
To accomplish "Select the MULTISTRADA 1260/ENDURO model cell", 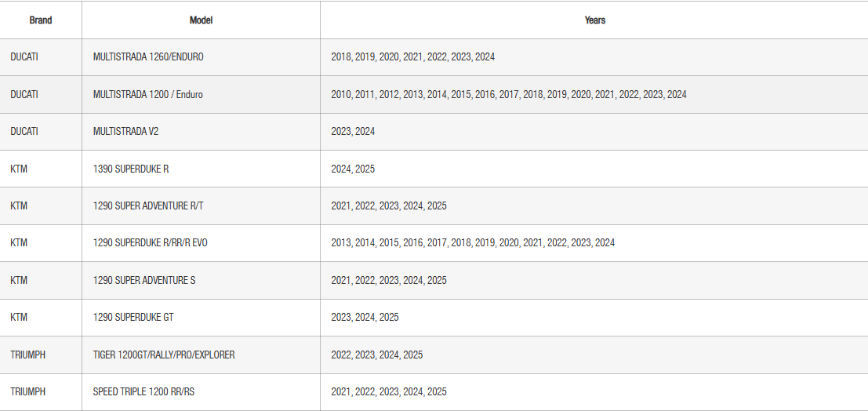I will (148, 57).
